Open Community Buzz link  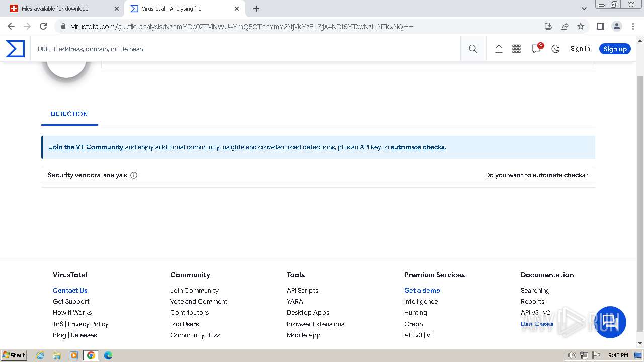pos(195,335)
